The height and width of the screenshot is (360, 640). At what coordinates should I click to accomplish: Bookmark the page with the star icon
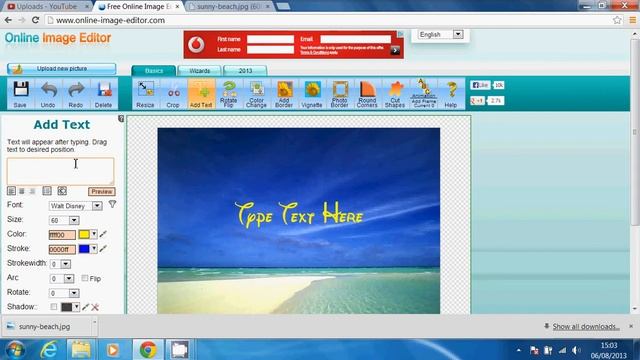pyautogui.click(x=617, y=20)
